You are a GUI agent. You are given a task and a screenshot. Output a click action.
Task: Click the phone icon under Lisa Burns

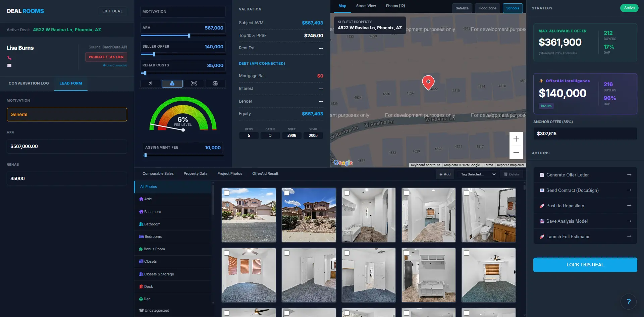point(9,58)
